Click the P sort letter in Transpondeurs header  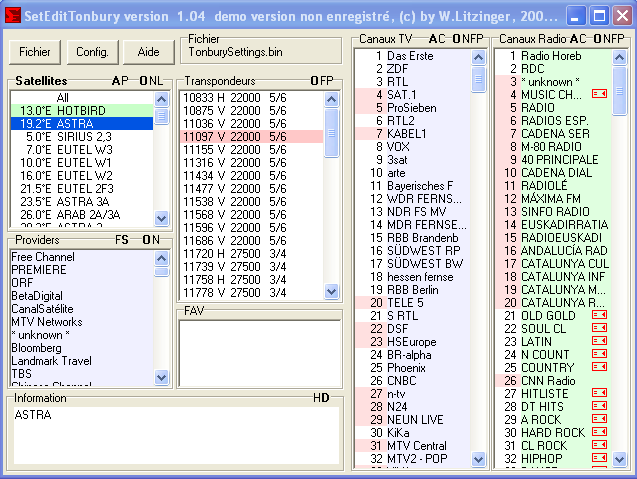point(329,81)
